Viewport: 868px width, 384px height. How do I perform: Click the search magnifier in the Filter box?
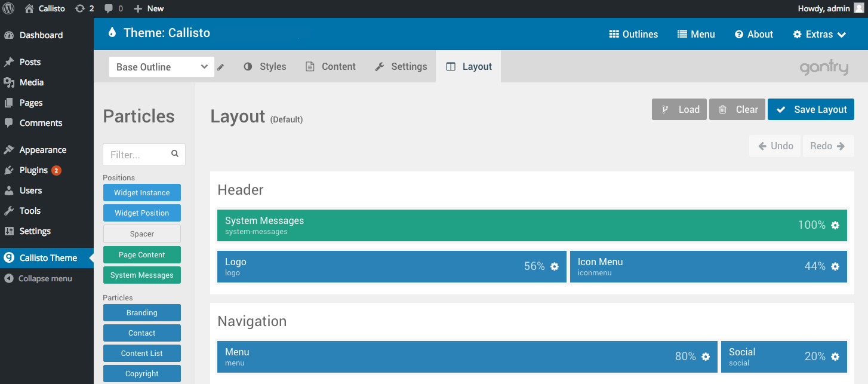coord(174,154)
